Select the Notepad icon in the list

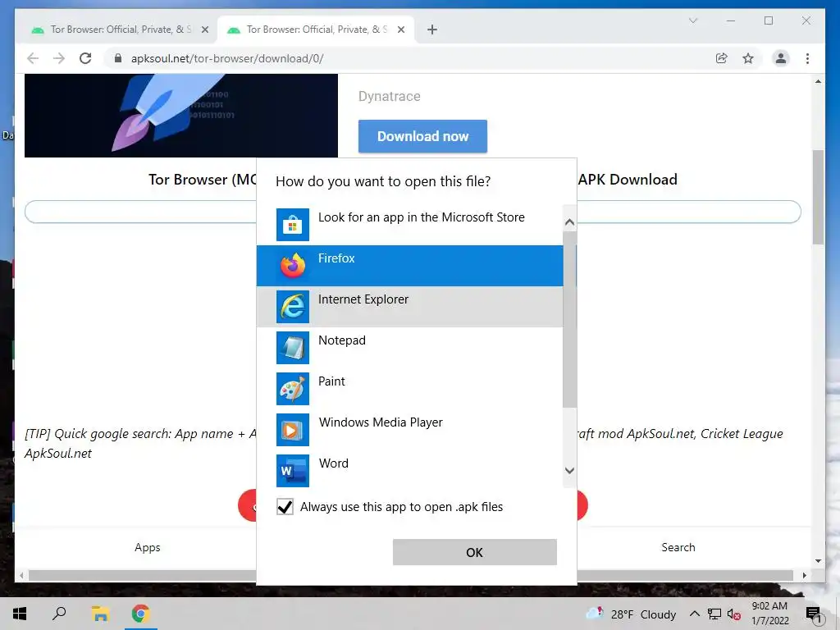tap(293, 348)
